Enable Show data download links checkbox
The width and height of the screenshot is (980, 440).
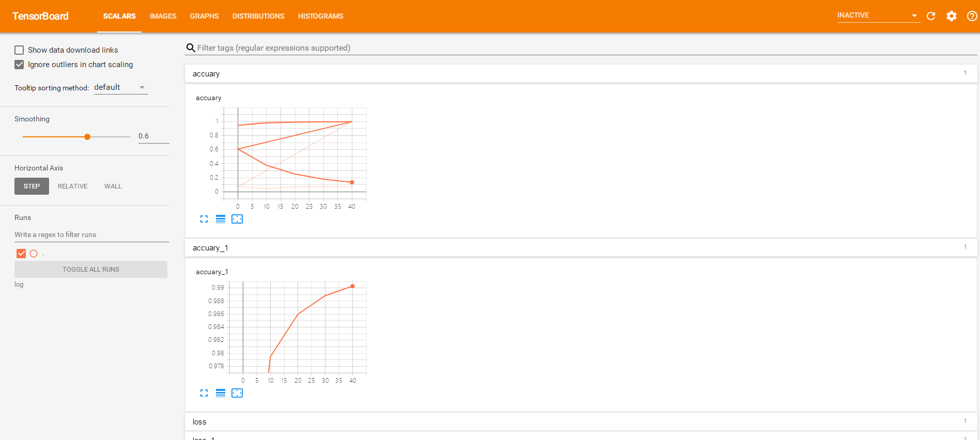click(x=19, y=50)
